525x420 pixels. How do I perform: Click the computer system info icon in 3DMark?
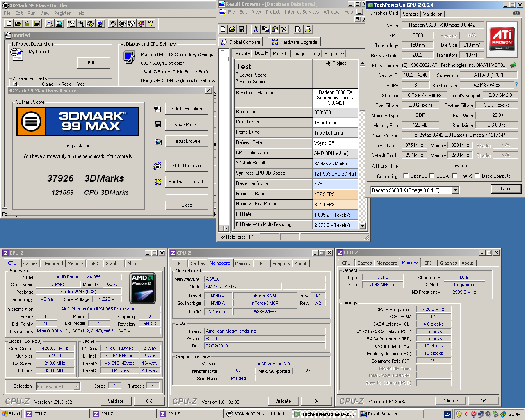(50, 23)
